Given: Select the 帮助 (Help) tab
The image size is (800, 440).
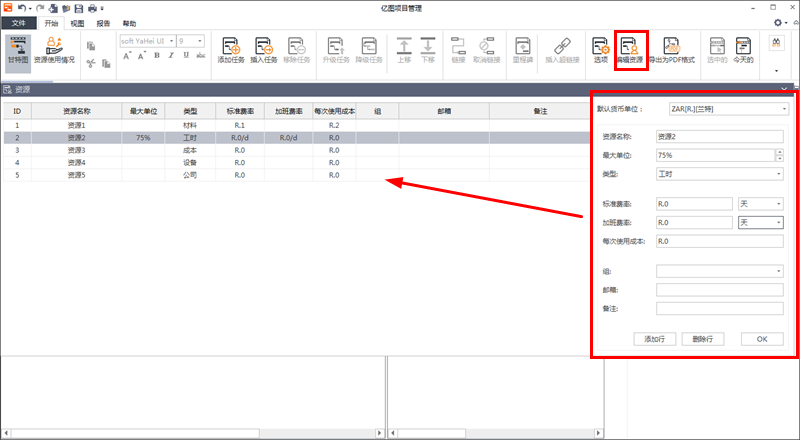Looking at the screenshot, I should coord(129,23).
